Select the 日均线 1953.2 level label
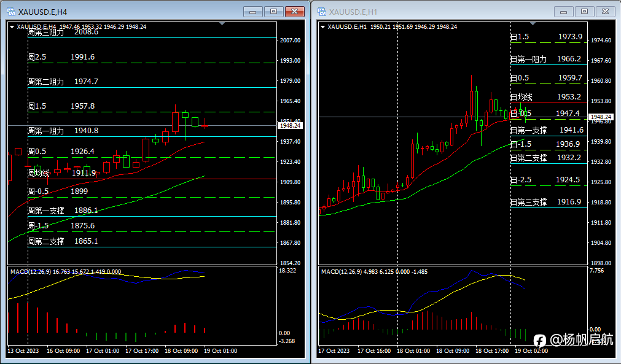The image size is (621, 364). pyautogui.click(x=545, y=97)
